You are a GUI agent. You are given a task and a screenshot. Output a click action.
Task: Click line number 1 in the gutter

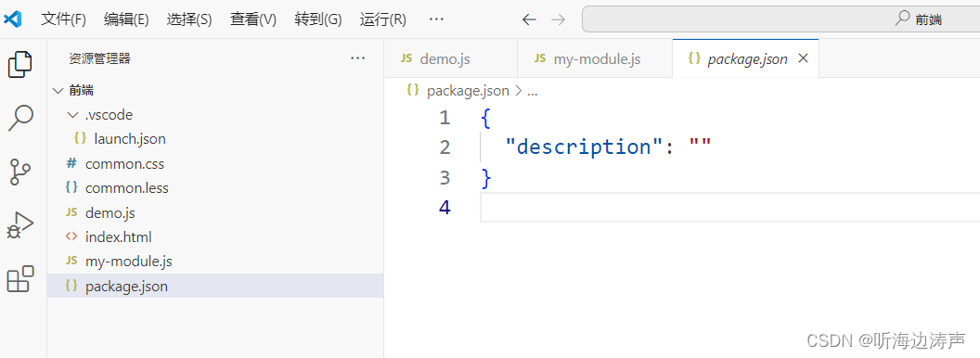(x=445, y=118)
